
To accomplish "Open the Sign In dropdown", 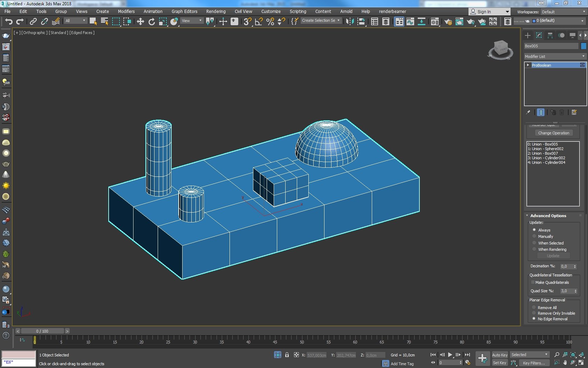I will [x=489, y=12].
